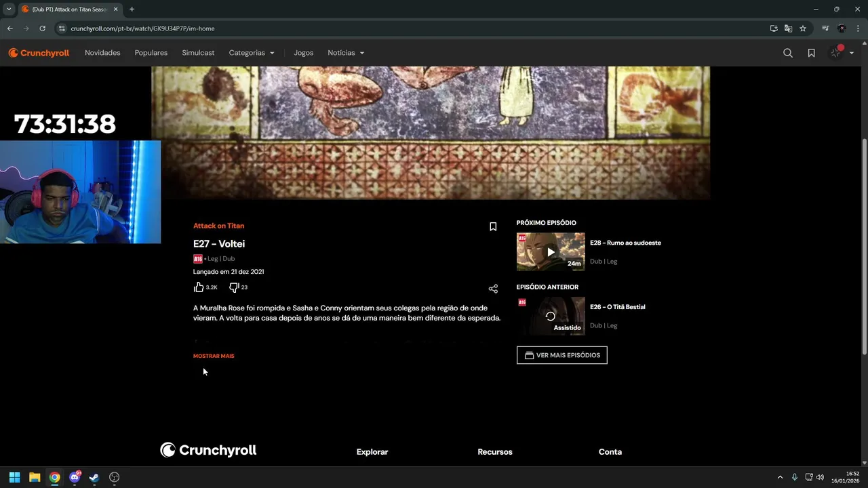
Task: Click Explorar footer heading
Action: [372, 452]
